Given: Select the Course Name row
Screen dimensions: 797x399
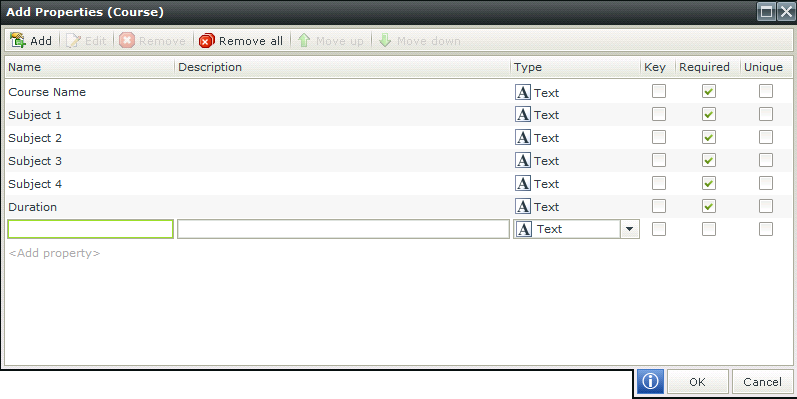Looking at the screenshot, I should tap(399, 92).
